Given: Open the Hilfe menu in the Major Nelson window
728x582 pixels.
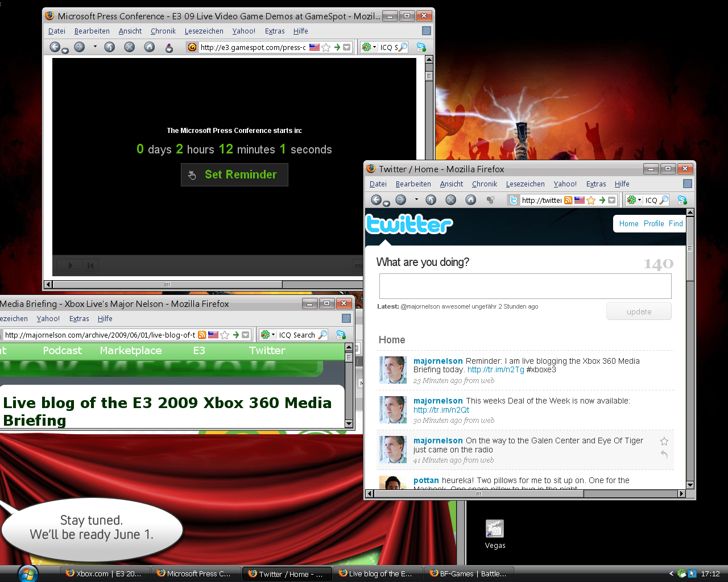Looking at the screenshot, I should tap(105, 319).
